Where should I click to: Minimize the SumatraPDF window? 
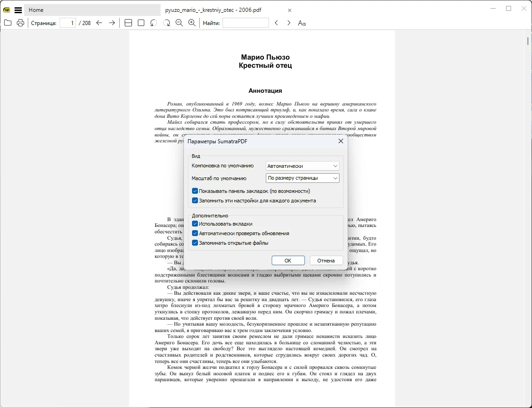point(493,9)
